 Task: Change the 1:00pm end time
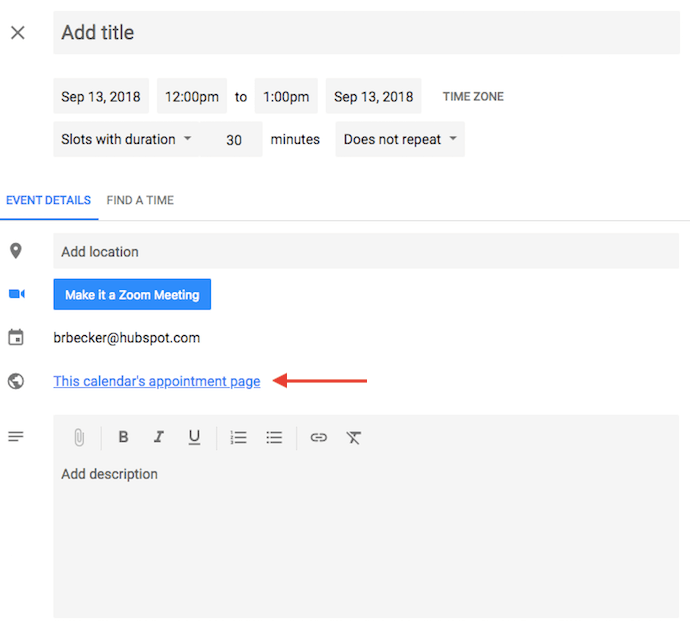click(285, 97)
